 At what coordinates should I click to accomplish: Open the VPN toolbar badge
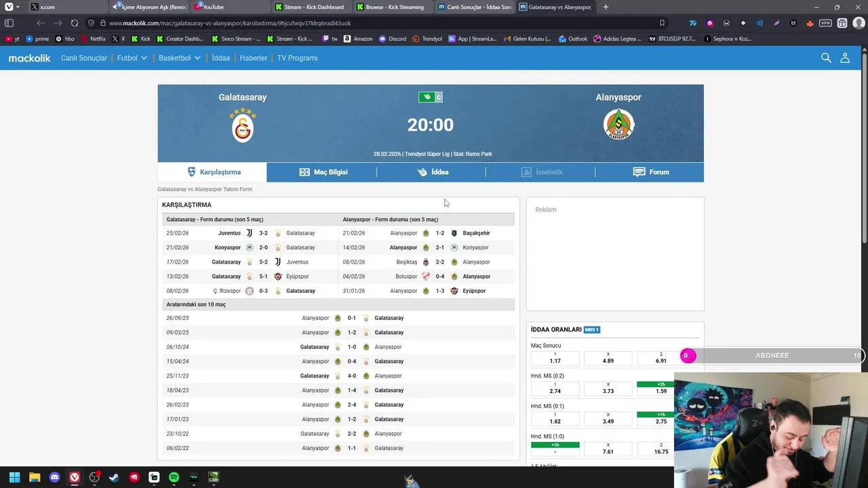[825, 23]
